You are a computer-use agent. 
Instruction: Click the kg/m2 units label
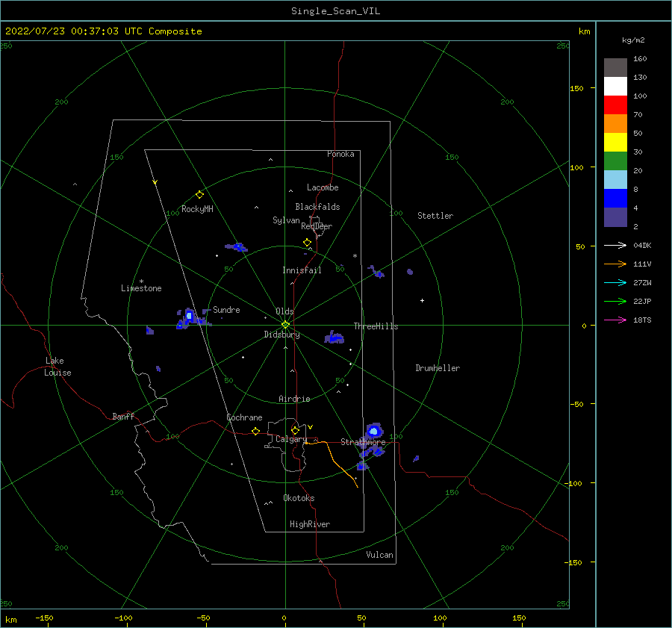[x=633, y=40]
